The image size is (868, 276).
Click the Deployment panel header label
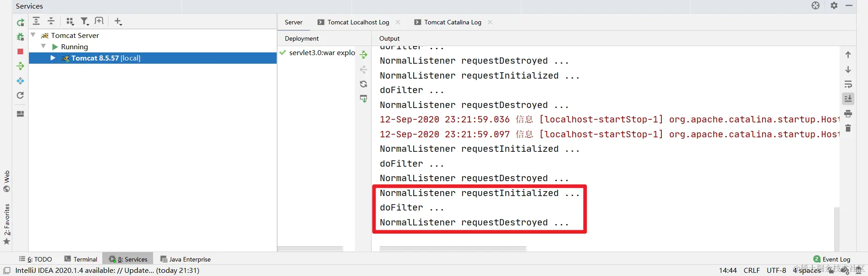(302, 38)
